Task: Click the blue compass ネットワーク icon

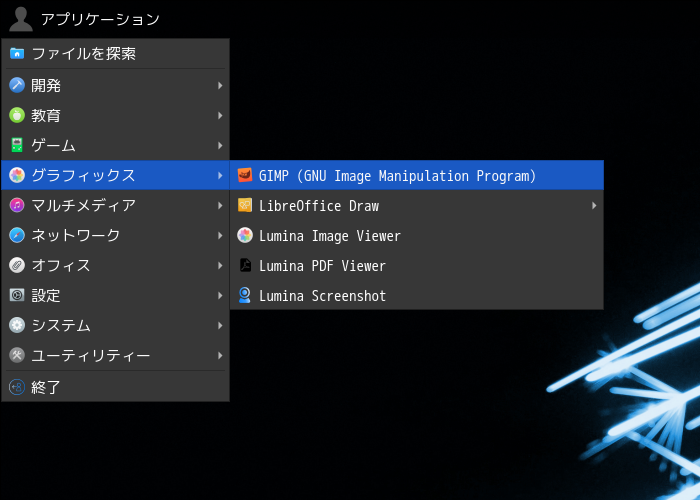Action: coord(17,235)
